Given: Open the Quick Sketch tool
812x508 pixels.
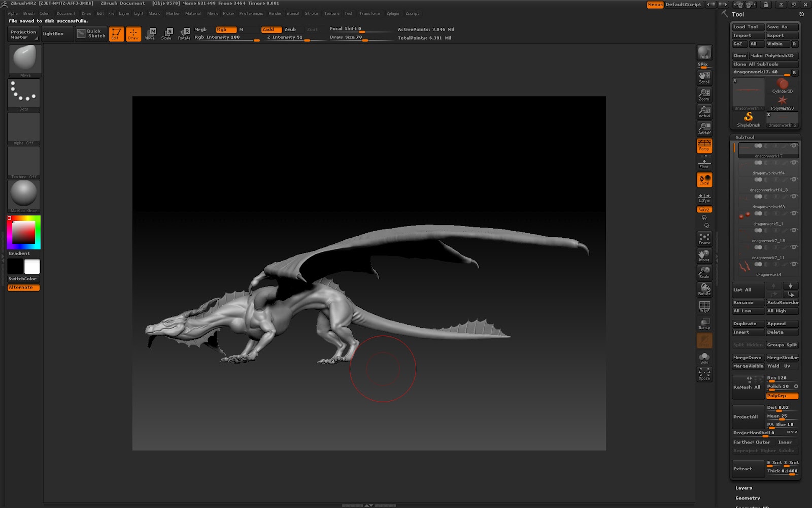Looking at the screenshot, I should (91, 34).
